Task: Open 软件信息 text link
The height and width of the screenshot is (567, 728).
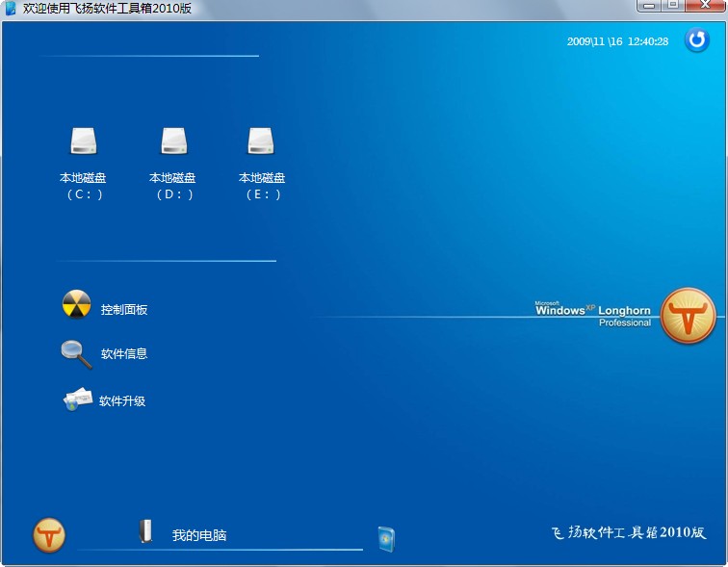Action: [x=124, y=353]
